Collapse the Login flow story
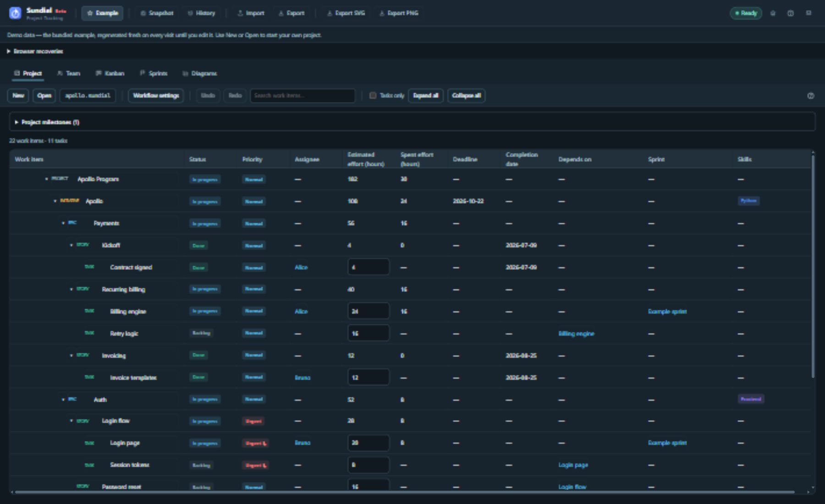Viewport: 825px width, 504px height. click(x=71, y=421)
